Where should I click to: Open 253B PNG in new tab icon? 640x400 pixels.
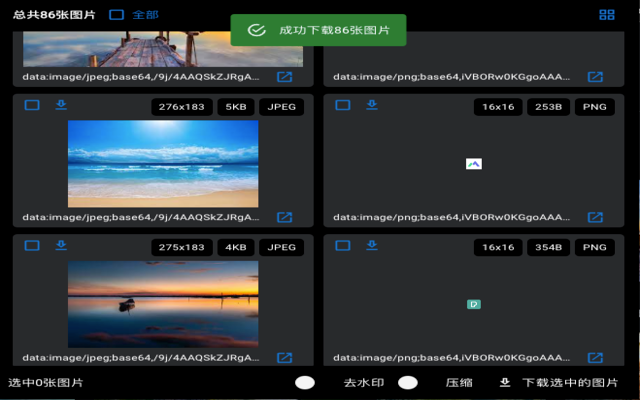pyautogui.click(x=595, y=217)
